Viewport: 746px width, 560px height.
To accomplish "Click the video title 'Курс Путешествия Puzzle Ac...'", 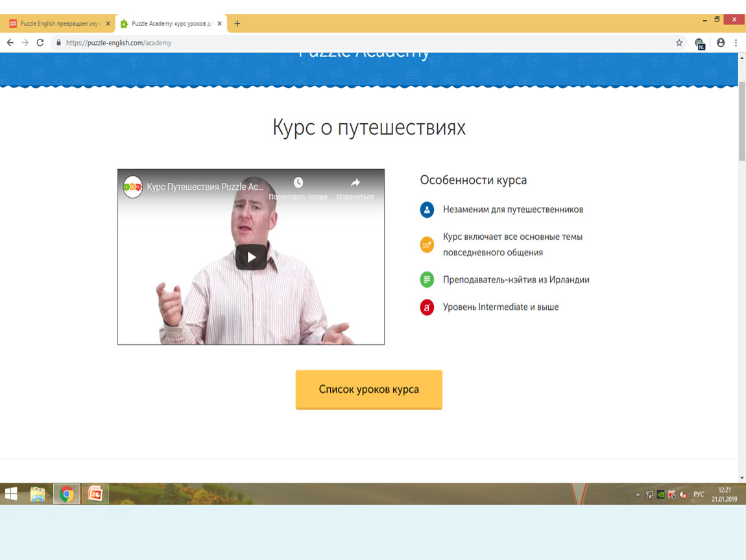I will click(x=205, y=187).
